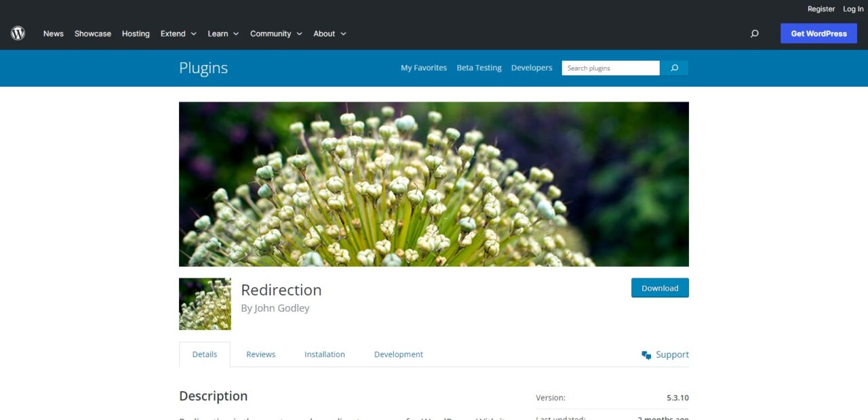This screenshot has height=420, width=868.
Task: Click the Log In link
Action: tap(853, 9)
